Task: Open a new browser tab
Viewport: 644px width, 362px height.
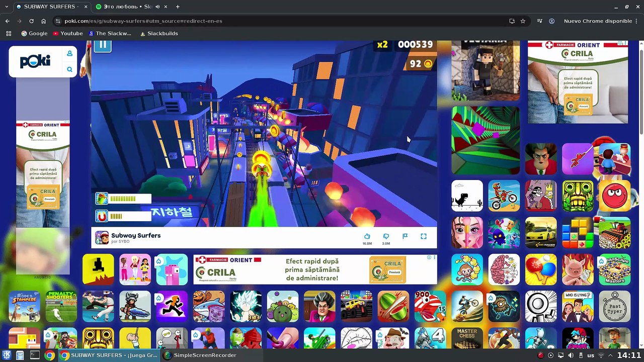Action: [x=178, y=7]
